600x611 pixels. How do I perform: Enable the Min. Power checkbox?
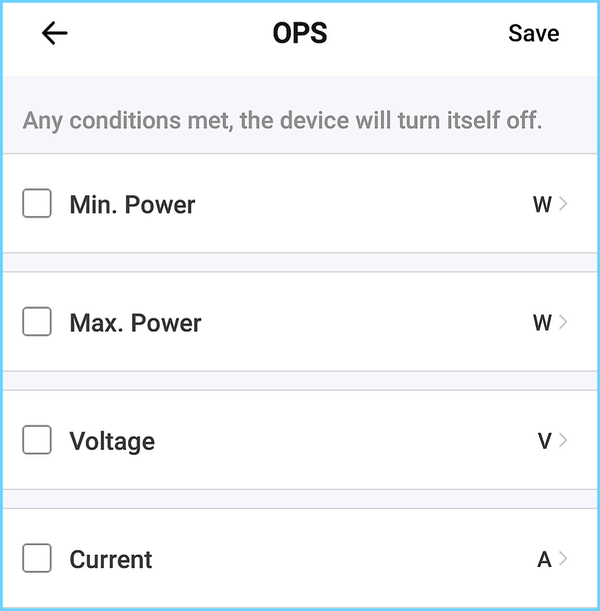pyautogui.click(x=37, y=204)
